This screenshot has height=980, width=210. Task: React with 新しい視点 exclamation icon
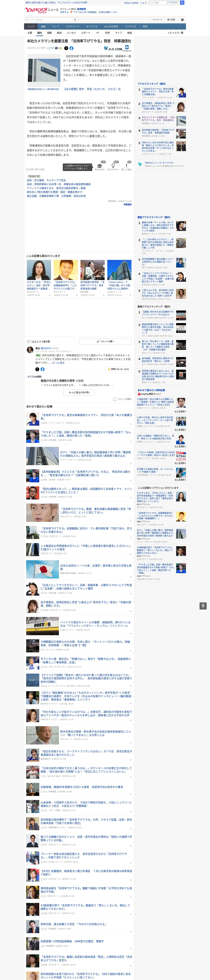point(127,166)
